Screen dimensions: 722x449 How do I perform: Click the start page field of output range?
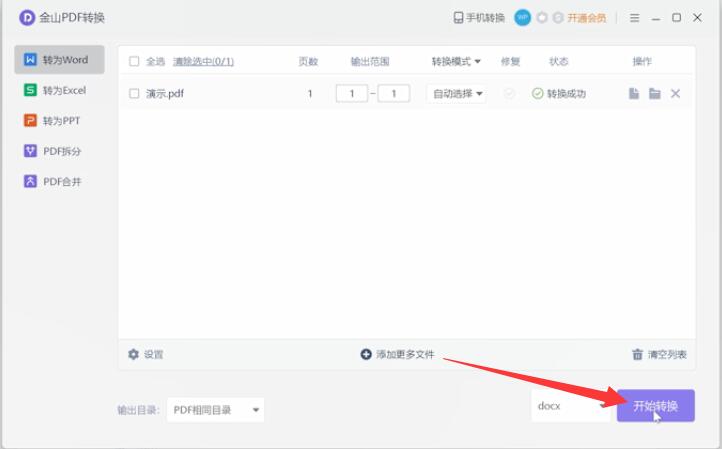[352, 93]
